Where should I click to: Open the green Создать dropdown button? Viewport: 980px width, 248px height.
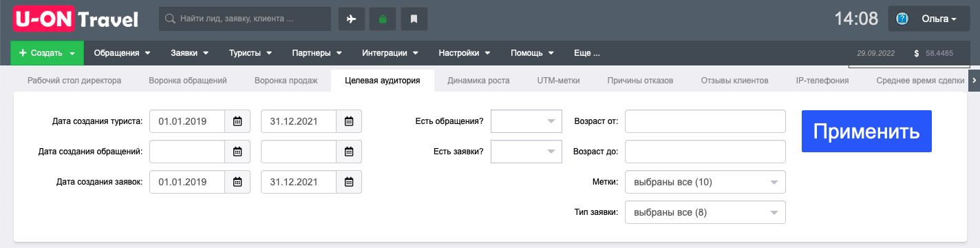(47, 52)
